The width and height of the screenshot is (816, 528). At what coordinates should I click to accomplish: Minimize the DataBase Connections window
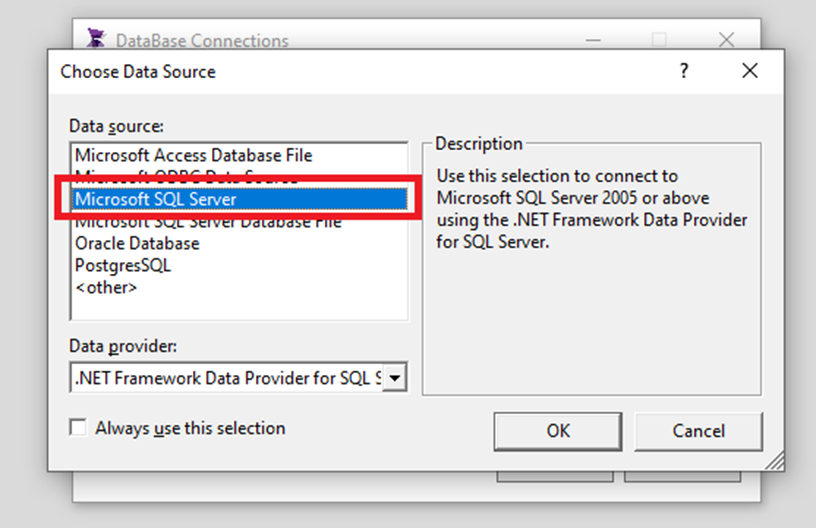[593, 40]
